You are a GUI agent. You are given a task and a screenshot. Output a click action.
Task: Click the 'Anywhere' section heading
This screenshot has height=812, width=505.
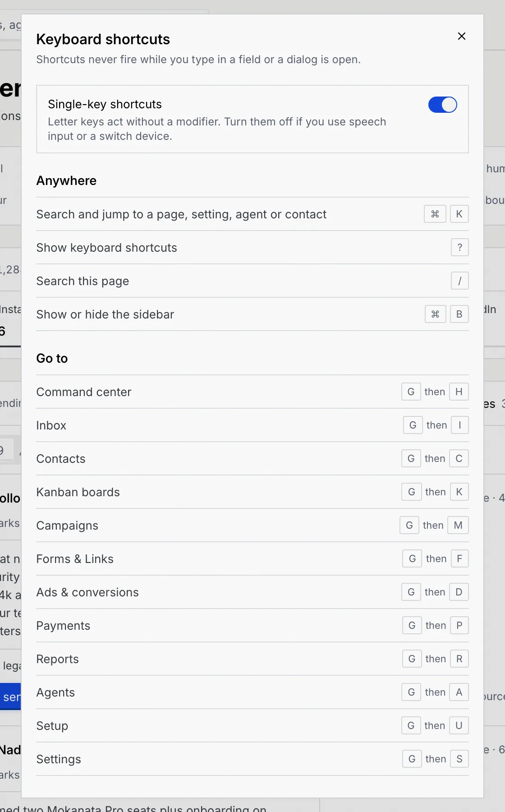tap(66, 180)
